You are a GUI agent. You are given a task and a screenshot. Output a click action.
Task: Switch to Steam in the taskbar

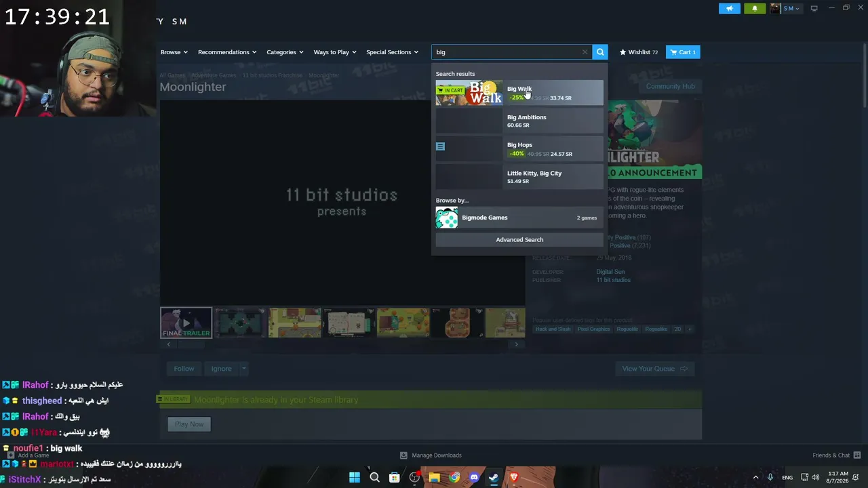[x=494, y=477]
